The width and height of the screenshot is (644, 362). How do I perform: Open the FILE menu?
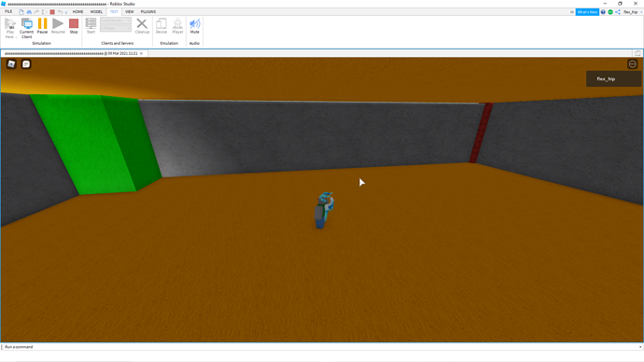click(x=8, y=12)
